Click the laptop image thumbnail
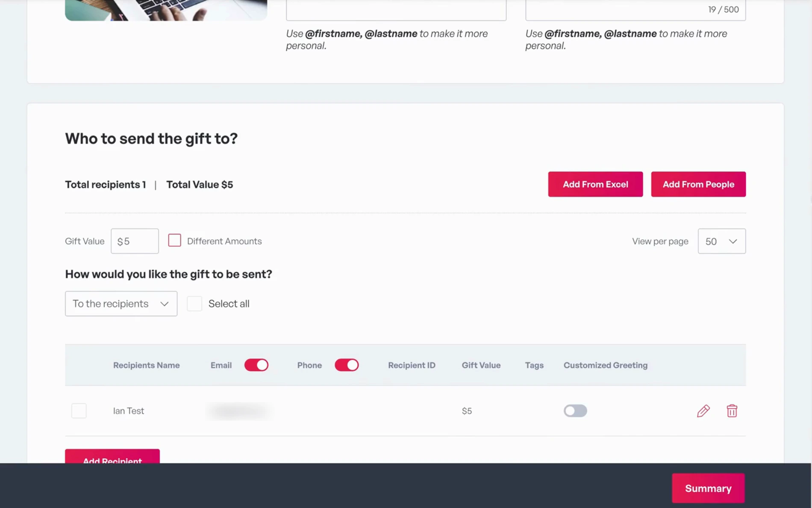812x508 pixels. click(x=166, y=10)
